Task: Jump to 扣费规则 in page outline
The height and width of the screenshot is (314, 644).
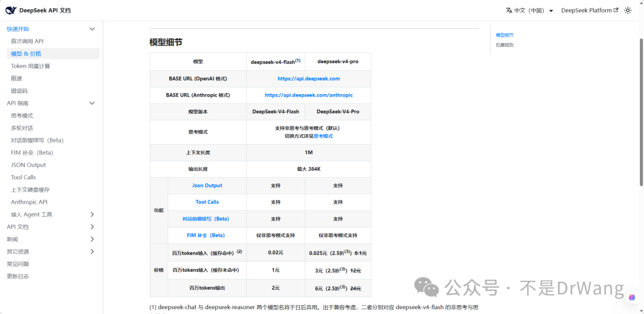Action: (x=504, y=45)
